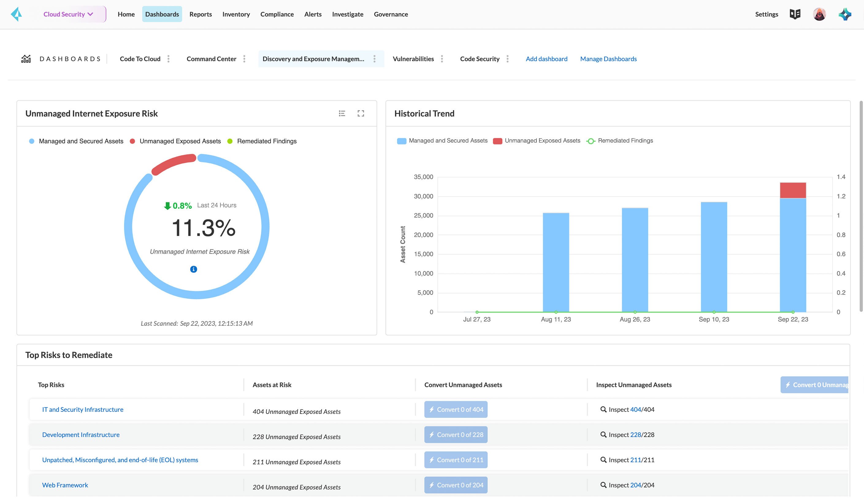Open options menu for Vulnerabilities tab
The height and width of the screenshot is (504, 864).
(442, 59)
